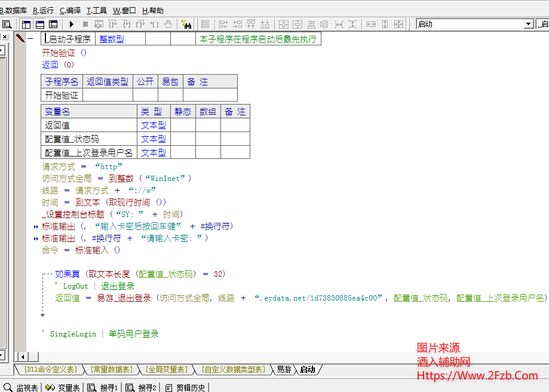Toggle the left work panel layout icon
Viewport: 549px width, 392px height.
[x=26, y=24]
